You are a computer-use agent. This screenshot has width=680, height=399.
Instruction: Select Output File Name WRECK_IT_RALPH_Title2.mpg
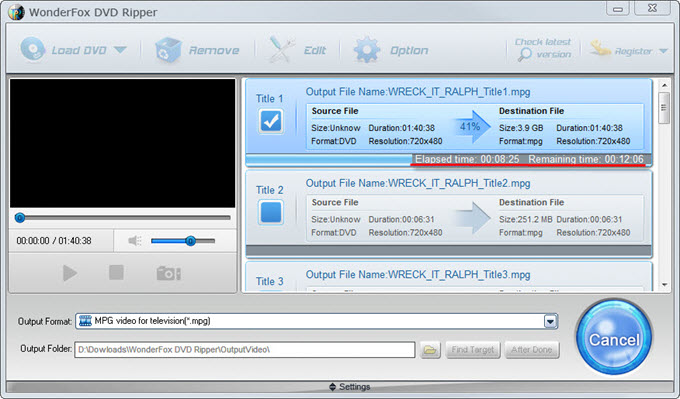click(x=418, y=183)
